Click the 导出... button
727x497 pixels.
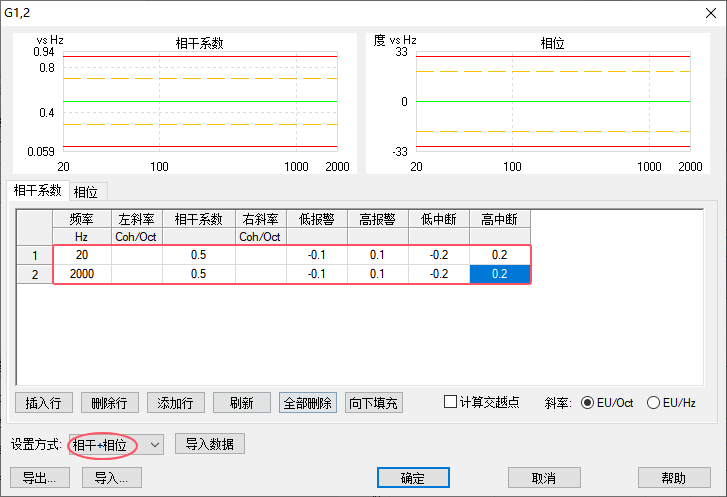(40, 478)
